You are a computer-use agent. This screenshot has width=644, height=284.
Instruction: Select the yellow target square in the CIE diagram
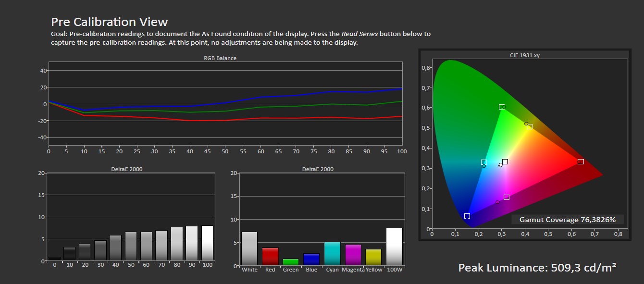(530, 127)
